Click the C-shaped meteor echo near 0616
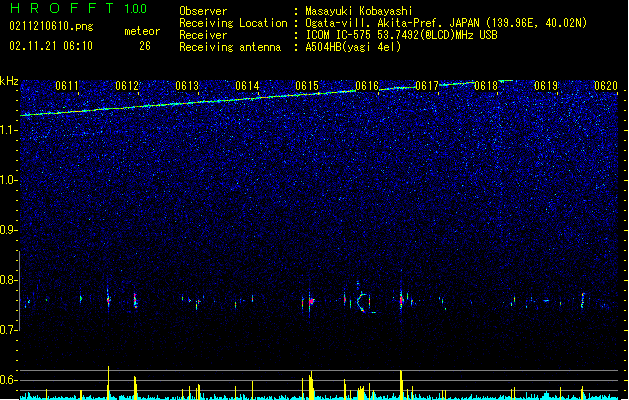 363,302
